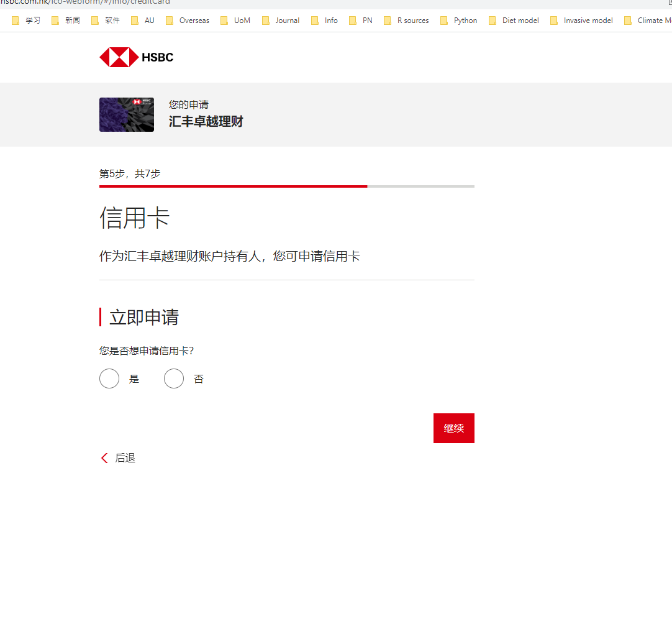Image resolution: width=672 pixels, height=624 pixels.
Task: Click the red 继续 button
Action: (x=454, y=428)
